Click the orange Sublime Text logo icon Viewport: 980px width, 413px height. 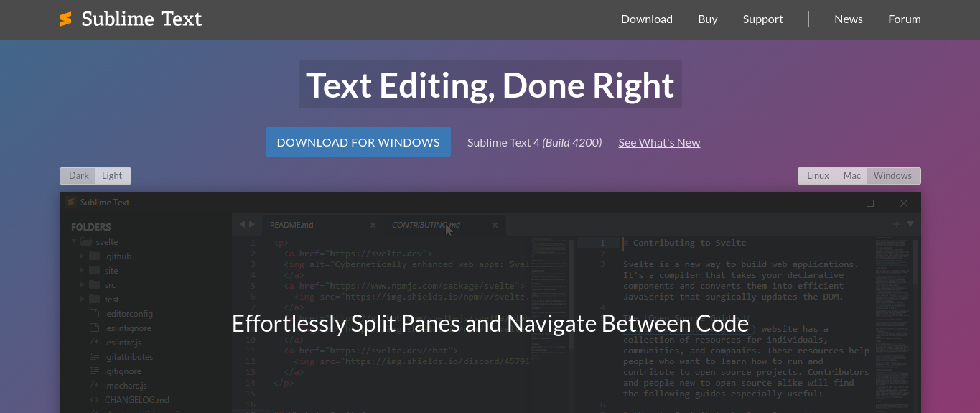tap(65, 19)
